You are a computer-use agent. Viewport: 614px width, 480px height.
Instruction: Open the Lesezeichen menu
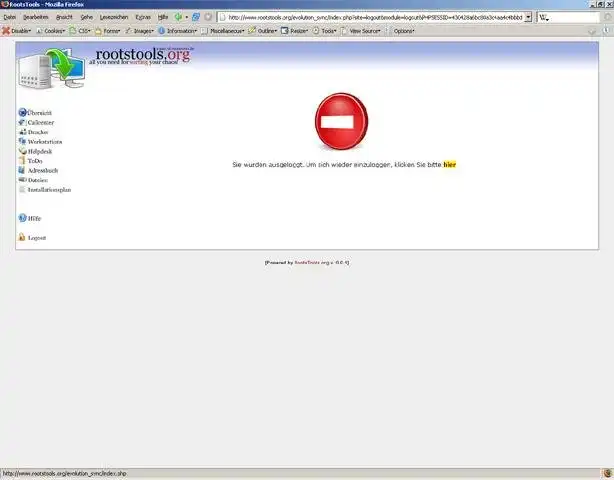114,17
